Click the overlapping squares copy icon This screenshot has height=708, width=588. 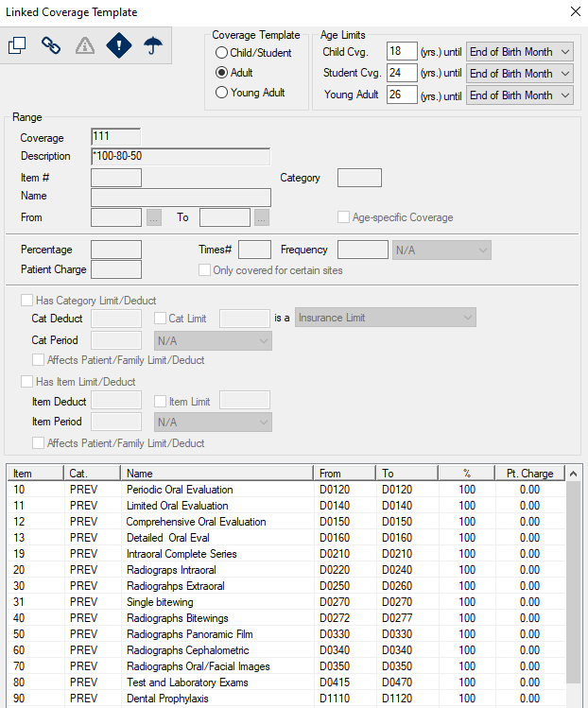coord(18,46)
